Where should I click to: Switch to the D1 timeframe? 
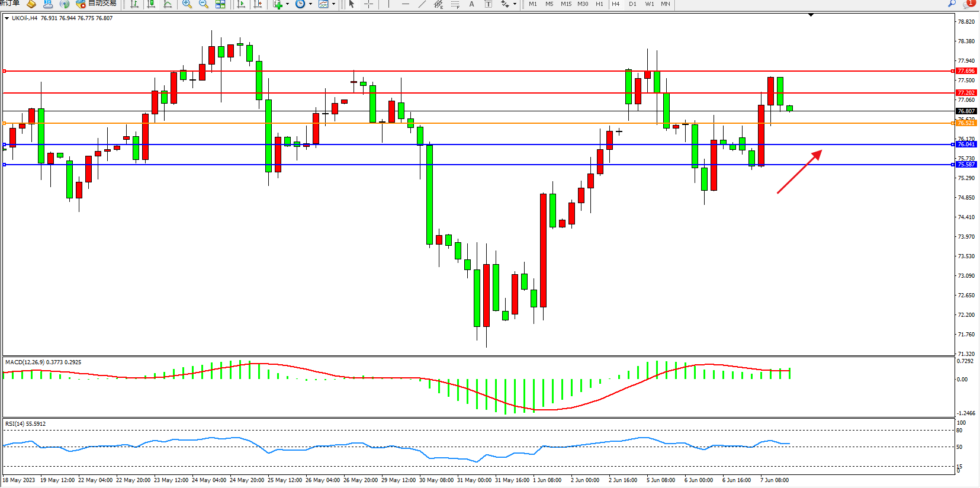pyautogui.click(x=632, y=4)
